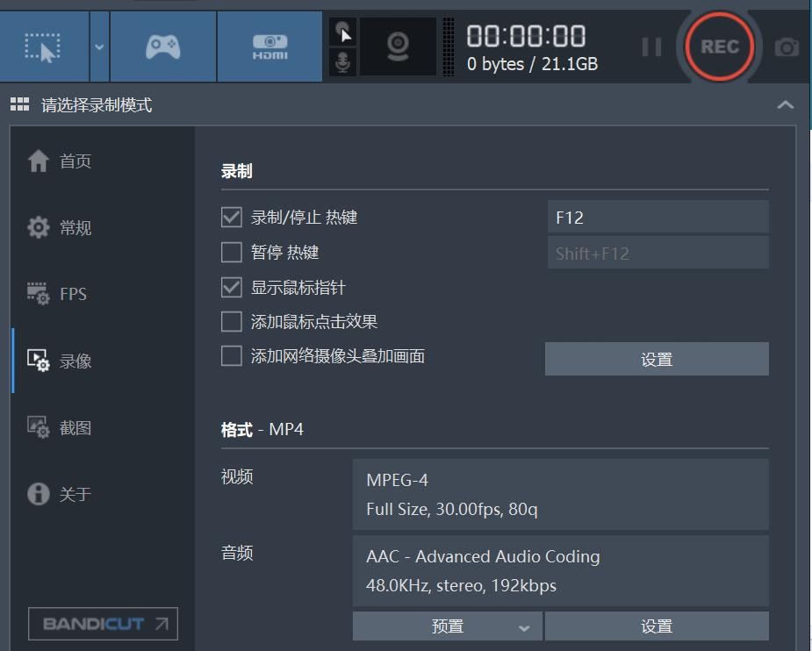Toggle the mouse cursor overlay icon
812x651 pixels.
point(343,32)
